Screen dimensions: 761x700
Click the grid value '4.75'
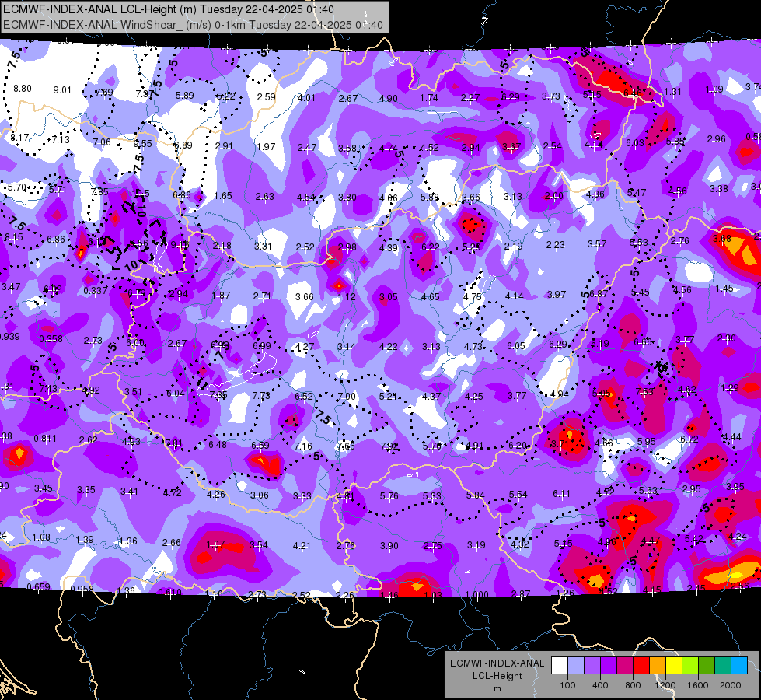(x=473, y=297)
